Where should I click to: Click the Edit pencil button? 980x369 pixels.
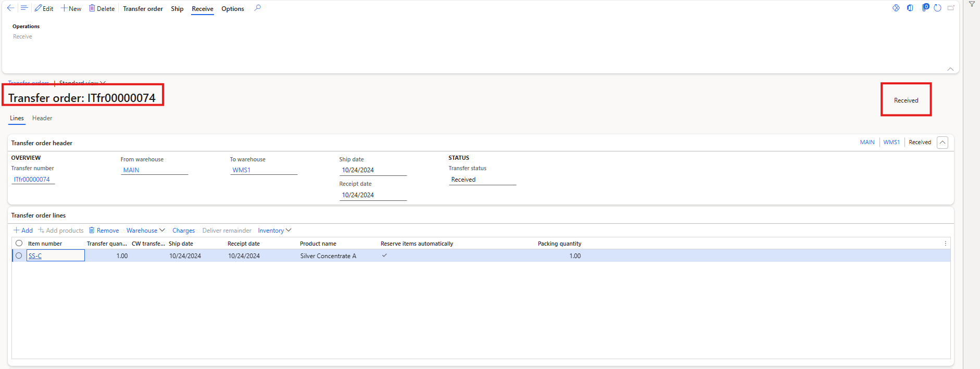(x=44, y=8)
